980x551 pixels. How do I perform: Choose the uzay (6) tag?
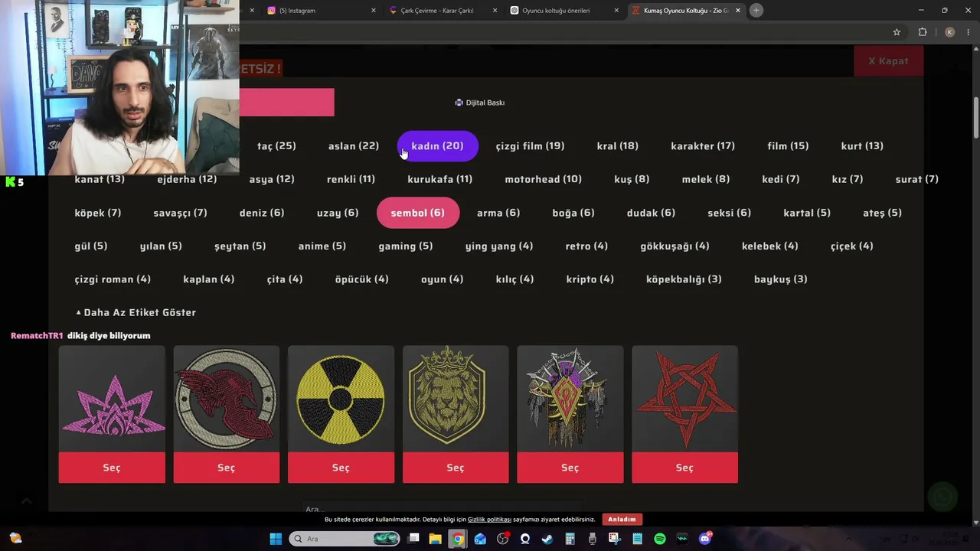(338, 213)
